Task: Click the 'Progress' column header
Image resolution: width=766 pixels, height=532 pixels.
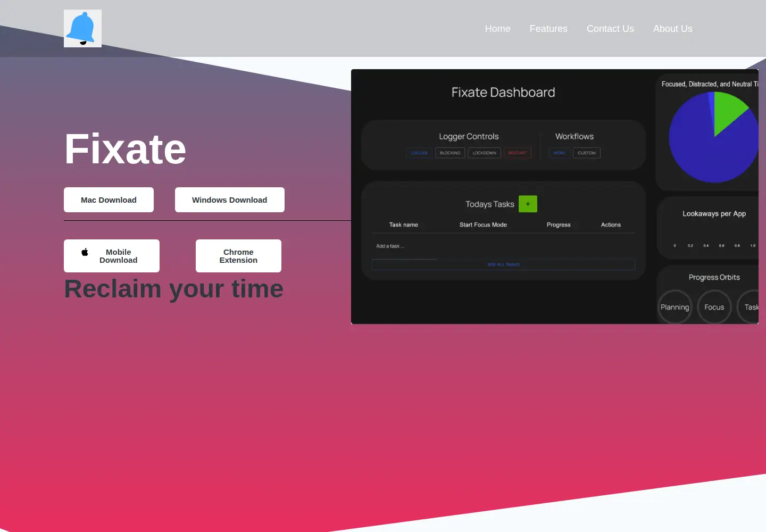Action: click(x=559, y=225)
